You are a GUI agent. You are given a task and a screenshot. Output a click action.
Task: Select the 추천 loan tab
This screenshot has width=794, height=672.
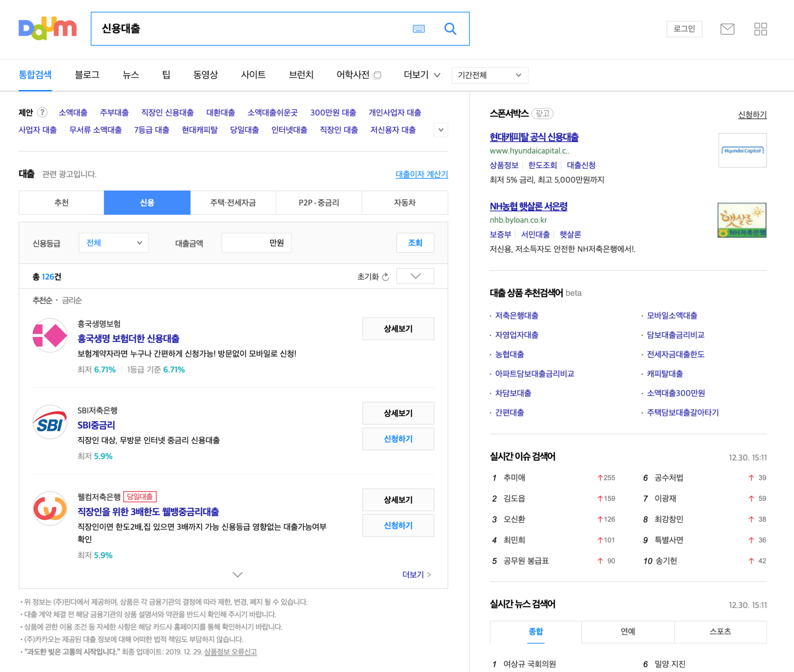[x=61, y=203]
